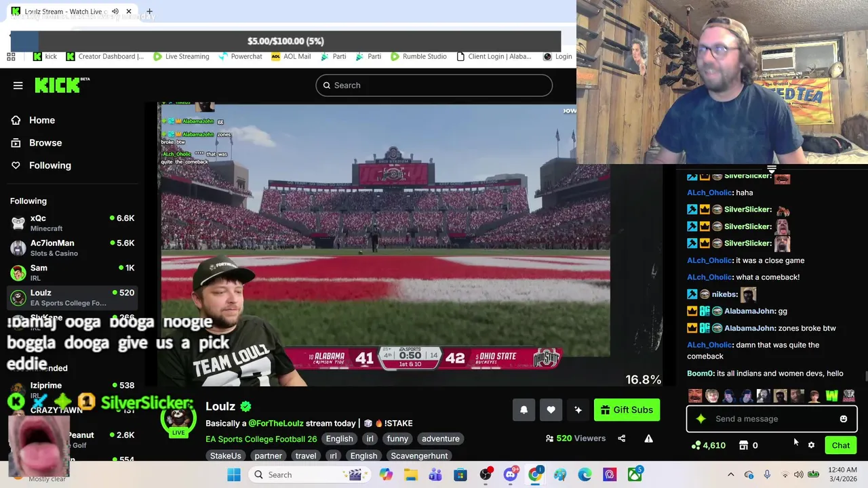Open the Windows Start menu
868x488 pixels.
tap(234, 474)
